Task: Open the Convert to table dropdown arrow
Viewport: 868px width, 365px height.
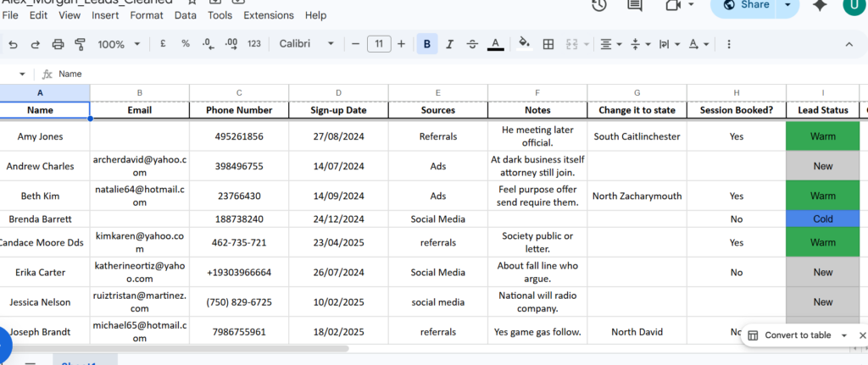Action: [843, 335]
